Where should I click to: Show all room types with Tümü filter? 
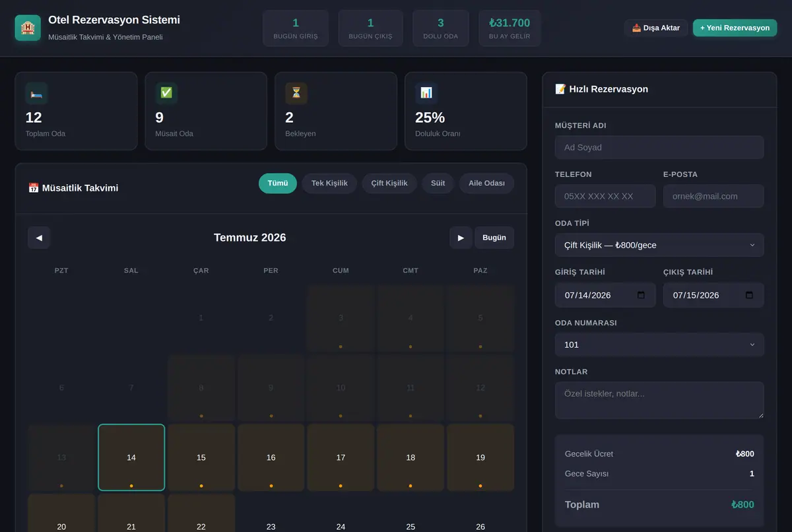pyautogui.click(x=278, y=183)
